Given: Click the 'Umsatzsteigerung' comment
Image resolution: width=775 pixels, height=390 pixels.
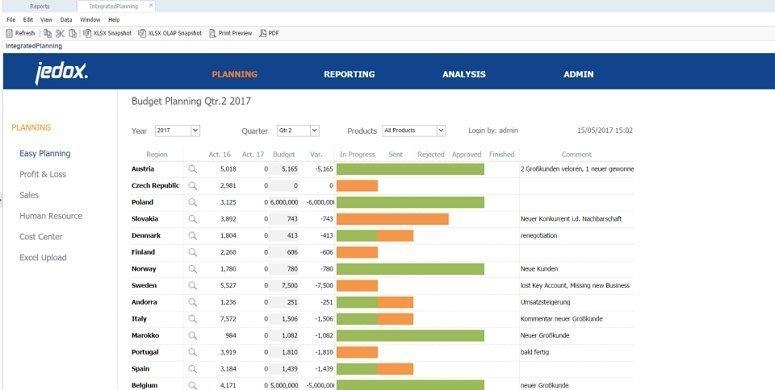Looking at the screenshot, I should coord(544,302).
